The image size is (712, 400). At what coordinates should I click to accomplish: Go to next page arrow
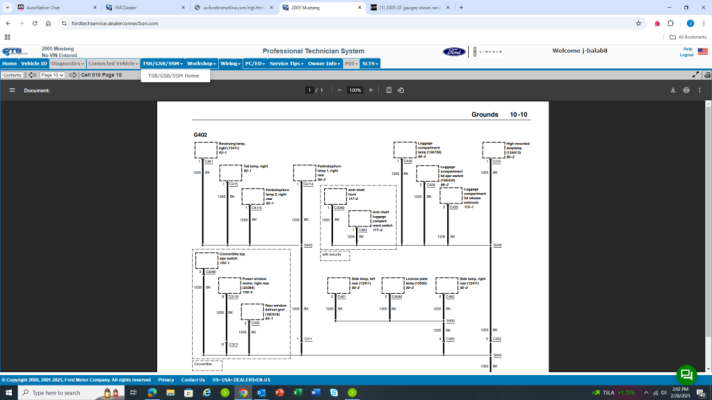pyautogui.click(x=73, y=75)
